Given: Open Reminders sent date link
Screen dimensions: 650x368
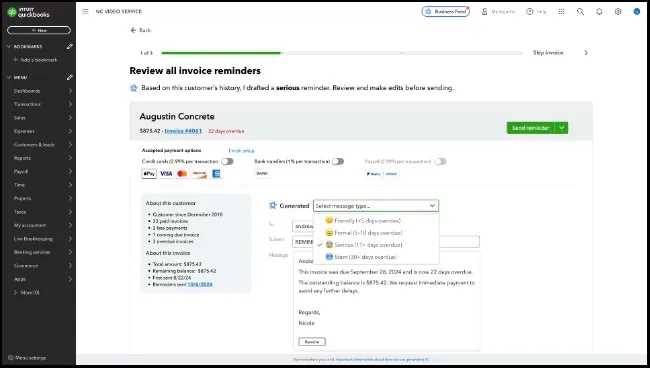Looking at the screenshot, I should click(x=200, y=285).
